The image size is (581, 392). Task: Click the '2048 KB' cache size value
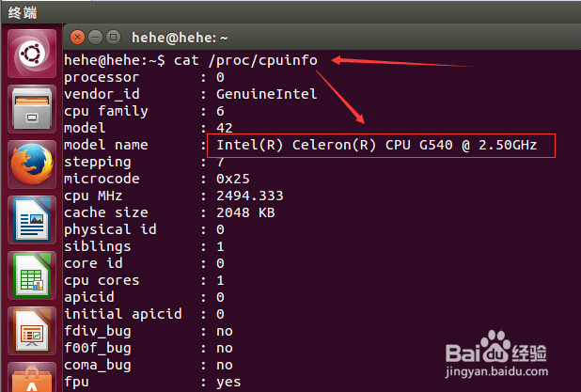[x=245, y=212]
